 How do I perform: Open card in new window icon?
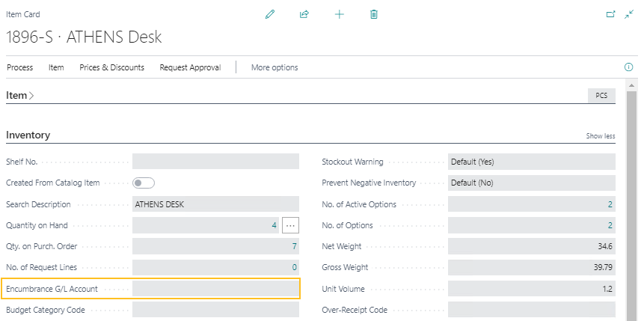(610, 14)
